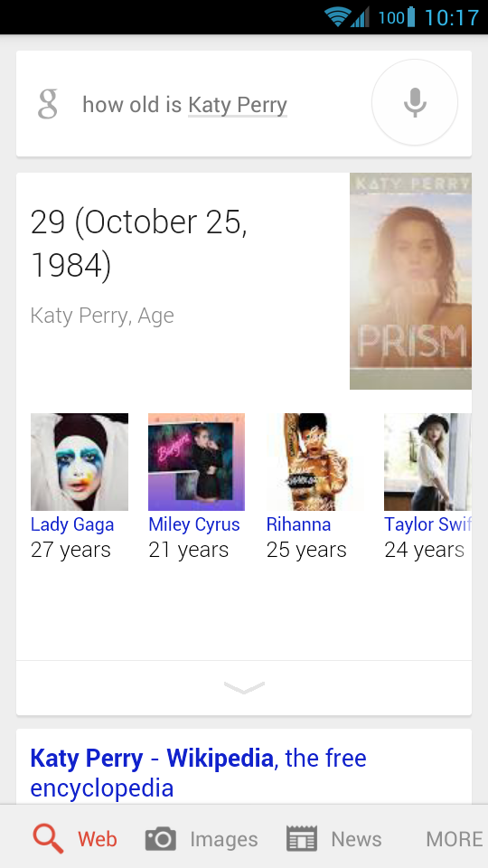Select the Web tab label
Screen dimensions: 488x868
click(x=98, y=839)
